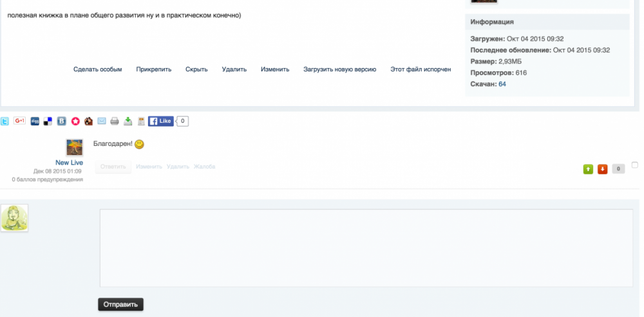Click the green download arrow icon
Screen dimensions: 644x317
coord(128,121)
